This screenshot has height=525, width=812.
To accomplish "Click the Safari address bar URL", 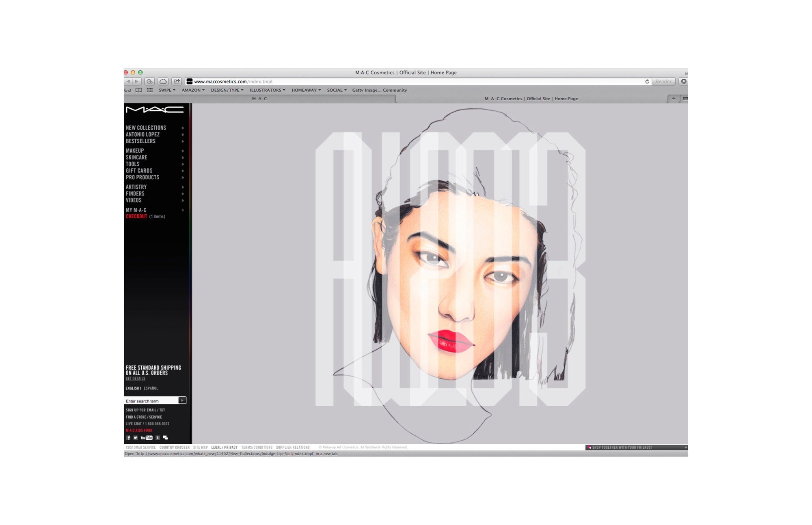I will coord(233,82).
